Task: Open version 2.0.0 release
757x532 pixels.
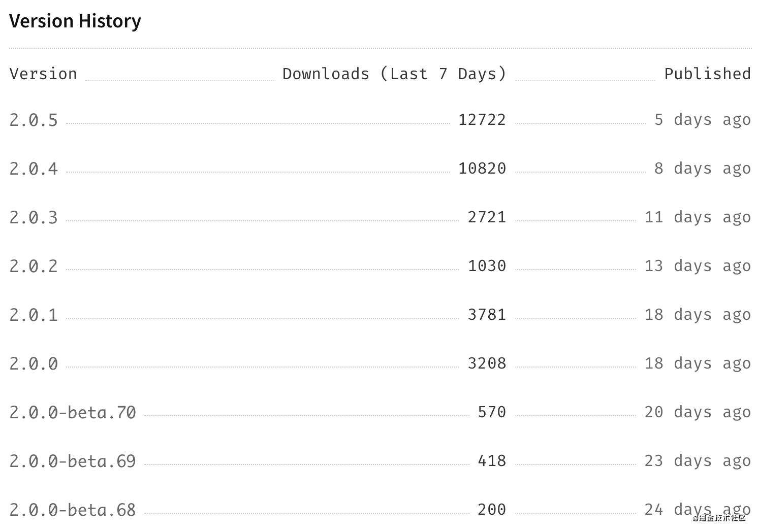Action: pos(34,364)
